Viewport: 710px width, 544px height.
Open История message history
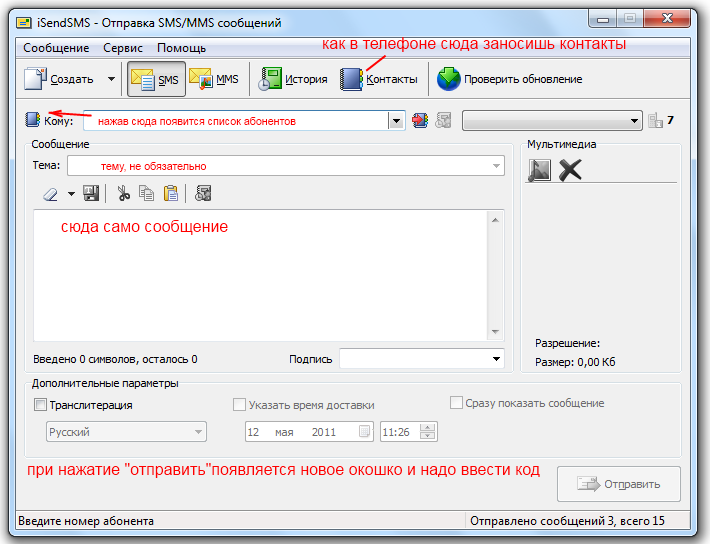[x=293, y=79]
